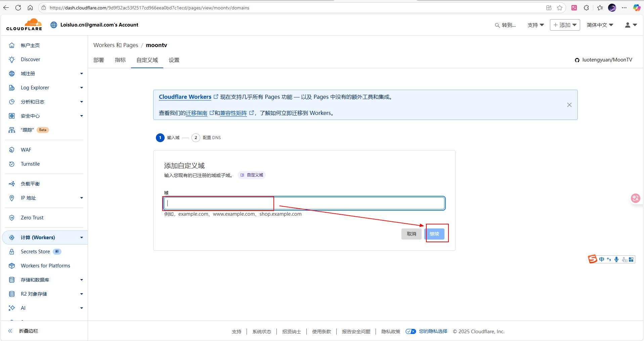
Task: Open the 兼容性矩阵 link
Action: (233, 113)
